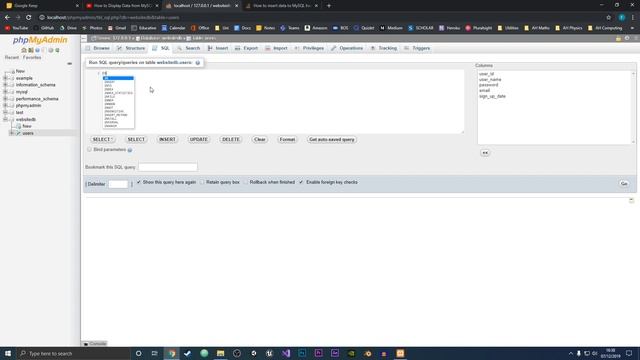Open the Operations tab
Image resolution: width=640 pixels, height=360 pixels.
(x=347, y=48)
